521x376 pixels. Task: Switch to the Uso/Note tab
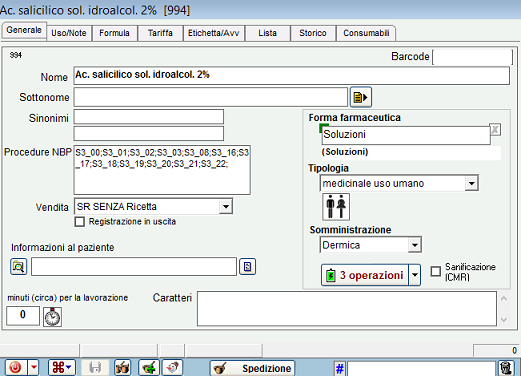coord(69,33)
